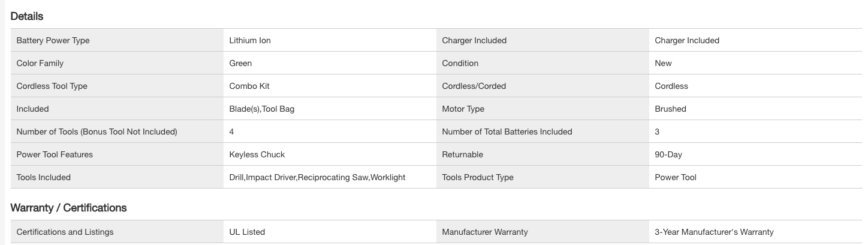Click the Drill,Impact Driver,Reciprocating Saw,Worklight text
Image resolution: width=868 pixels, height=245 pixels.
[317, 177]
